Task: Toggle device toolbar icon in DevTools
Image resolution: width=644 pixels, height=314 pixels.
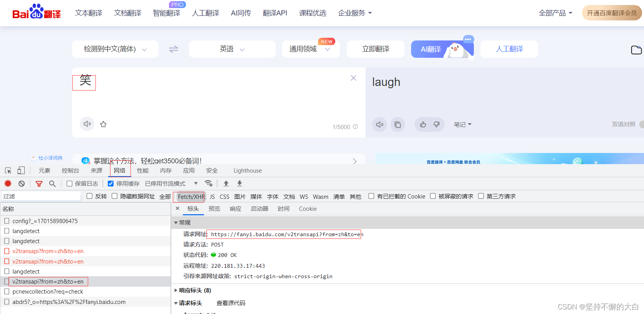Action: tap(21, 170)
